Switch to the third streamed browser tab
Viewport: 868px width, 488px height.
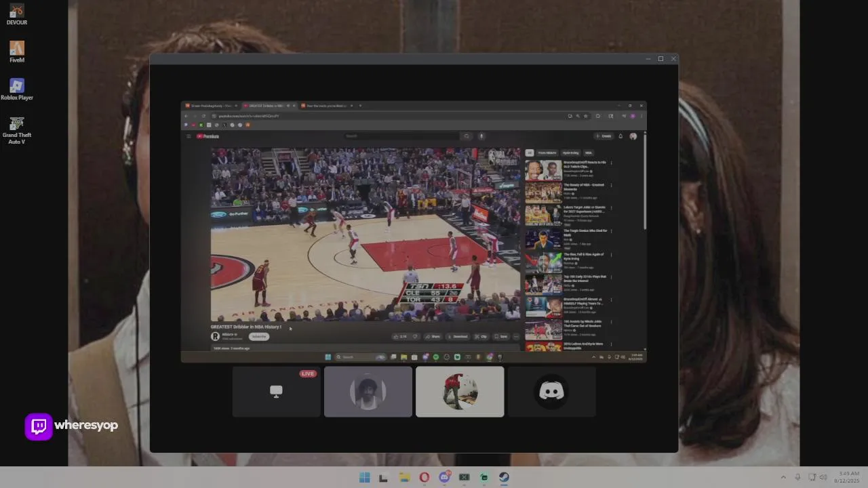pyautogui.click(x=328, y=106)
